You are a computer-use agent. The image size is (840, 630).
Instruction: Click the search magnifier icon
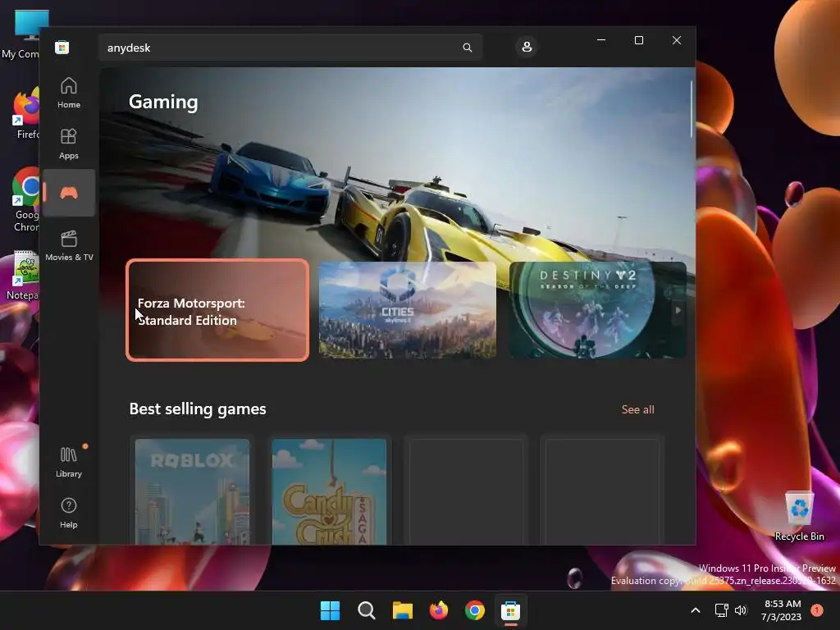(x=467, y=48)
